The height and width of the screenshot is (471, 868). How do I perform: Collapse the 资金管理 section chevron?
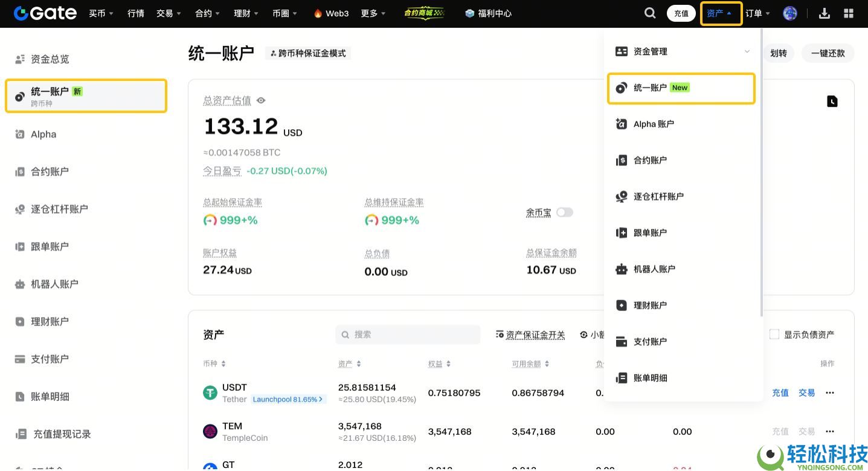coord(747,51)
